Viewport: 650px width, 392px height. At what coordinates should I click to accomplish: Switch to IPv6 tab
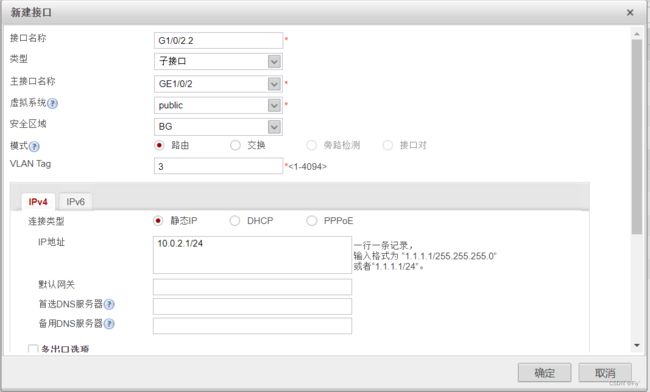[x=75, y=202]
